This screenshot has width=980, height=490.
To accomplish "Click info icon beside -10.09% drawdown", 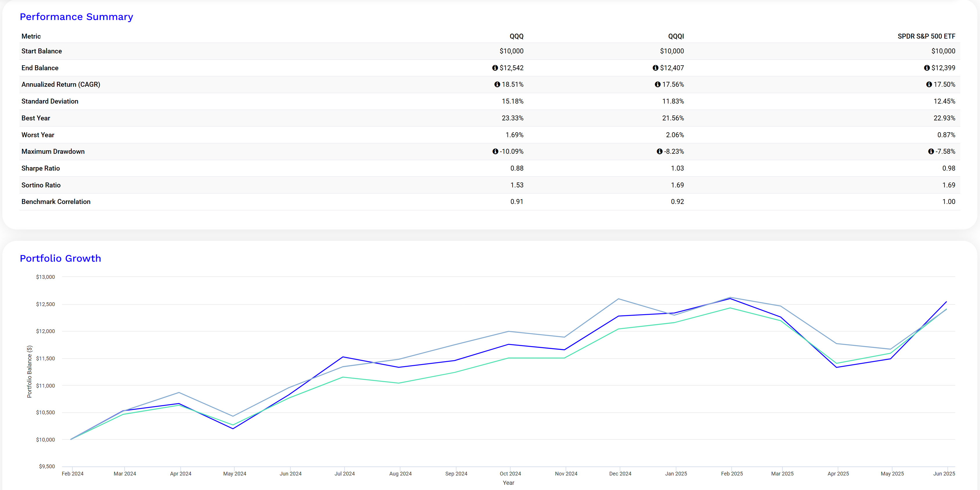I will pos(495,151).
